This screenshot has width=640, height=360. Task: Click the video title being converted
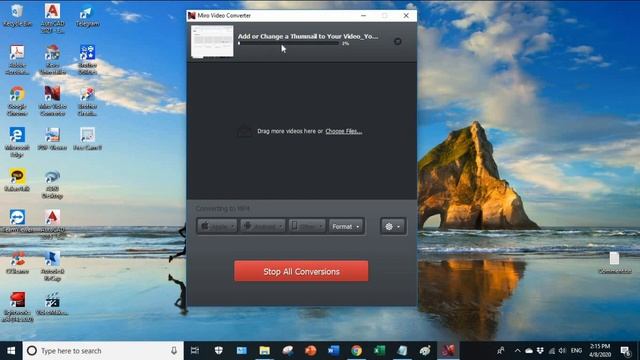pos(308,36)
